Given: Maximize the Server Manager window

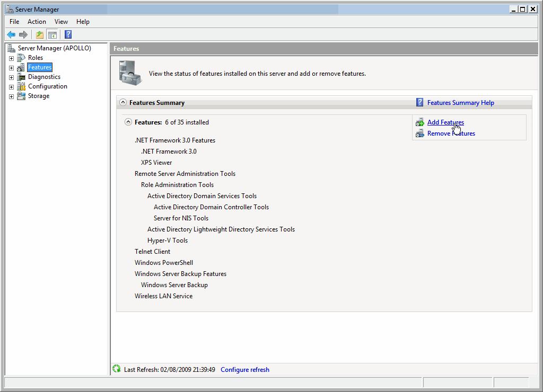Looking at the screenshot, I should 523,10.
